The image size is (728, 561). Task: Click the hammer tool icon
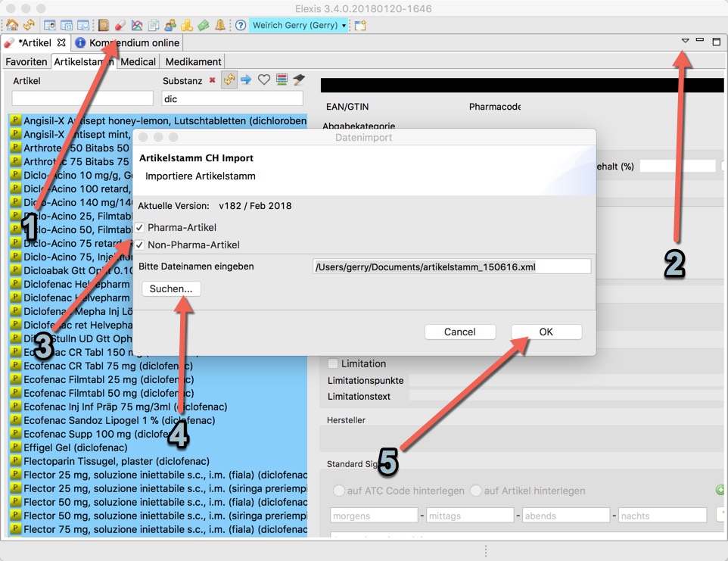tap(299, 80)
